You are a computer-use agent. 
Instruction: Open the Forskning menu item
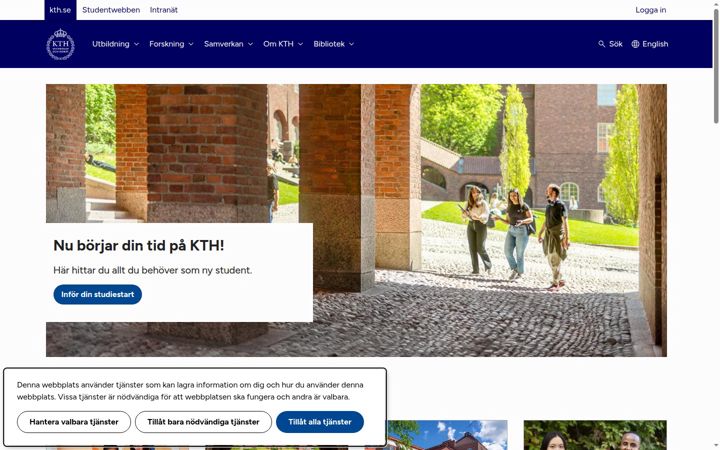167,44
